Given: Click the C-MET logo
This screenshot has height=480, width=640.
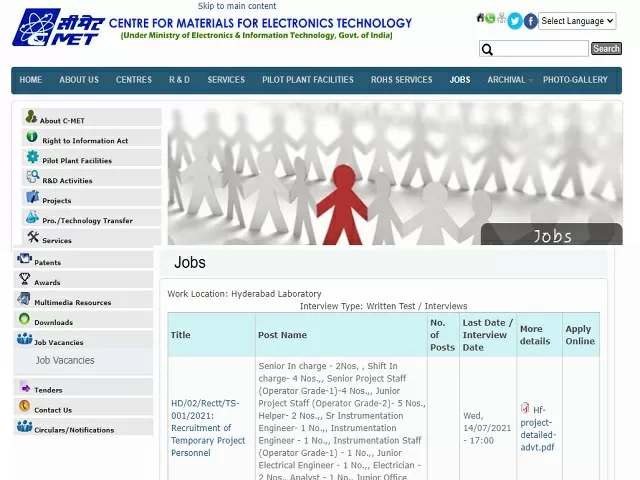Looking at the screenshot, I should pos(58,27).
